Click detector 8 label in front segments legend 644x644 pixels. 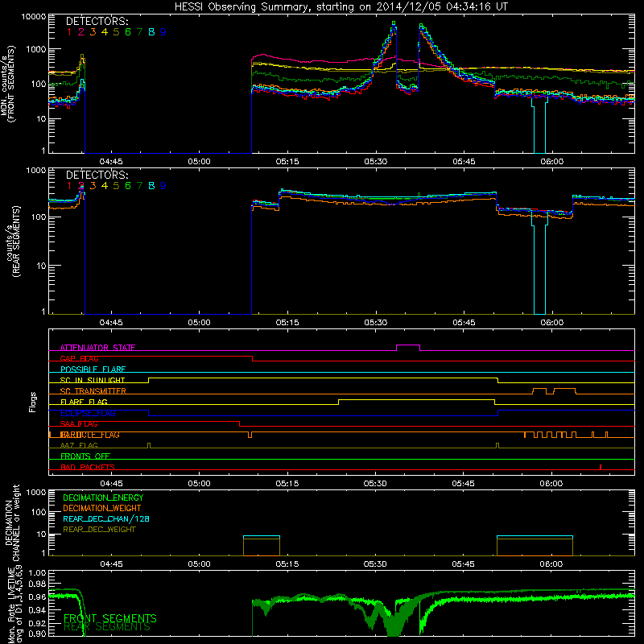(x=151, y=32)
